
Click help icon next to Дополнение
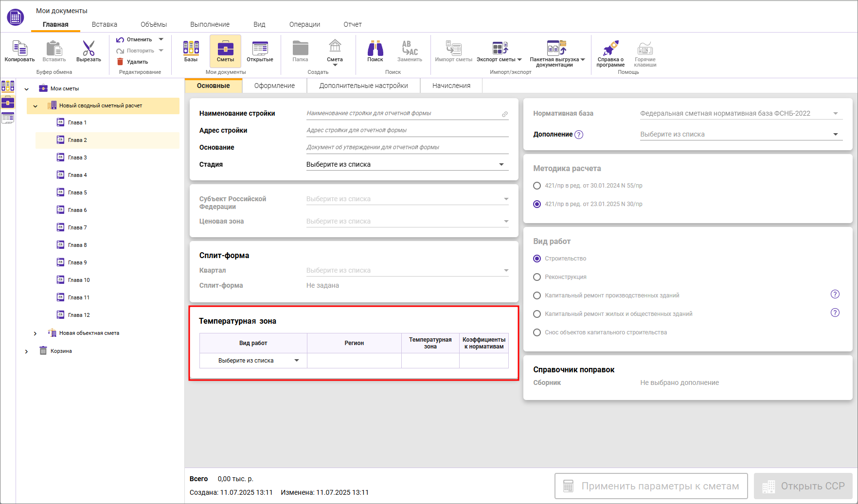coord(579,135)
